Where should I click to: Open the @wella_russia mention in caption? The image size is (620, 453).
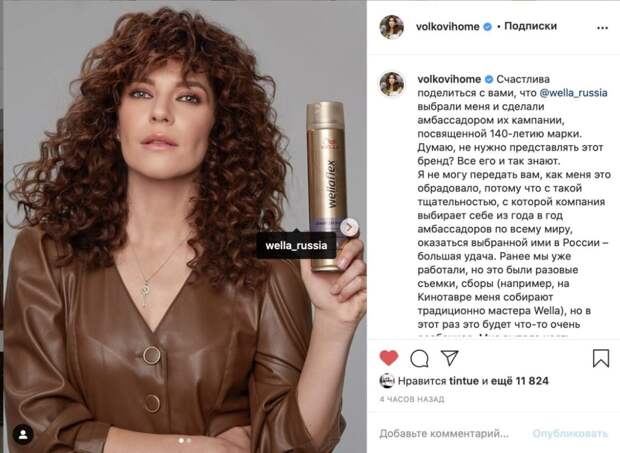(573, 93)
